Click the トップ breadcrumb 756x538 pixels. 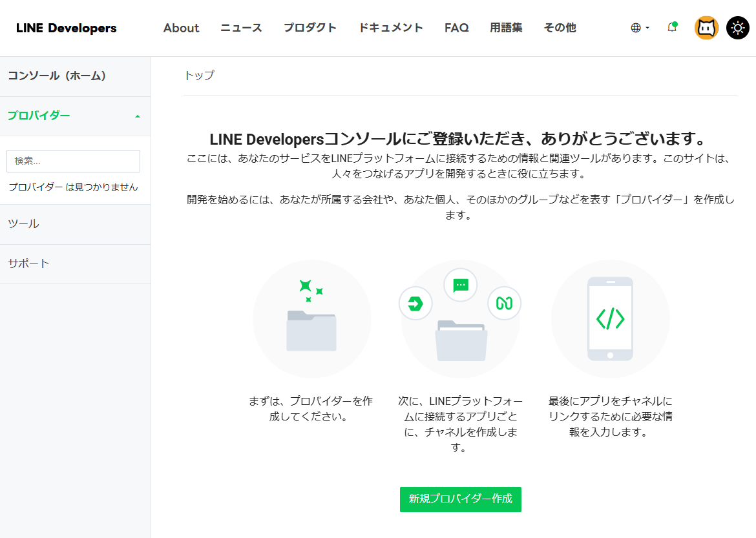click(x=200, y=76)
